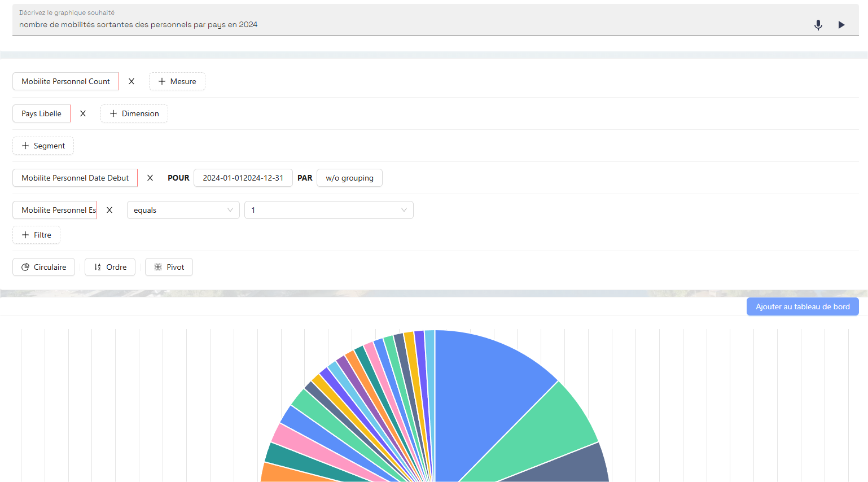Viewport: 868px width, 482px height.
Task: Run the chart query with play icon
Action: (841, 25)
